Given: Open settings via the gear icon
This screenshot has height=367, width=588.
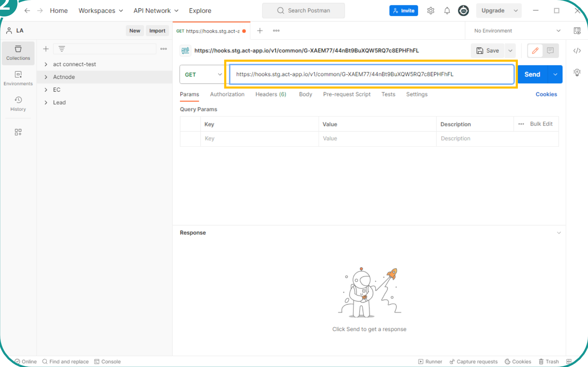Looking at the screenshot, I should click(x=431, y=11).
